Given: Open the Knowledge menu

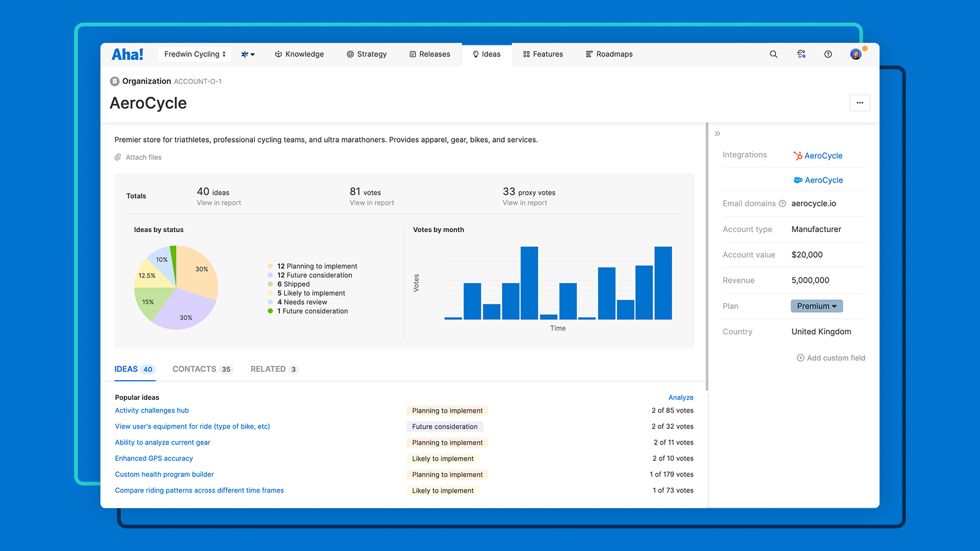Looking at the screenshot, I should tap(300, 54).
